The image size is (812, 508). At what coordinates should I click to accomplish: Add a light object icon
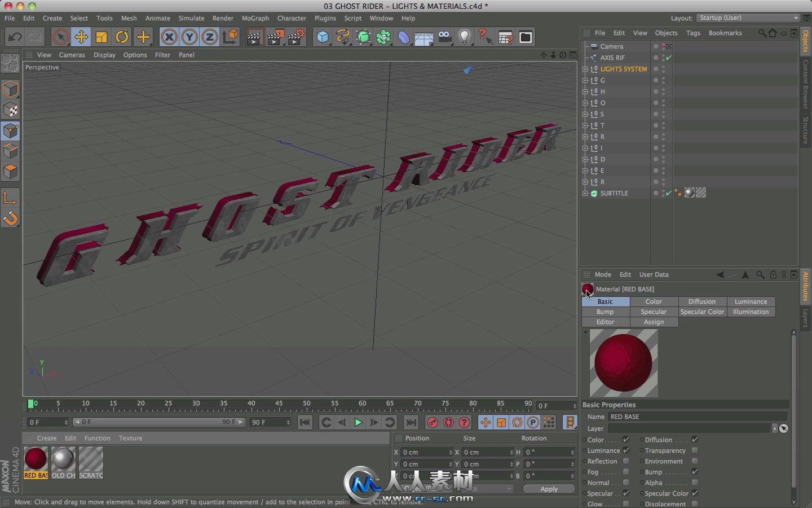[x=465, y=37]
